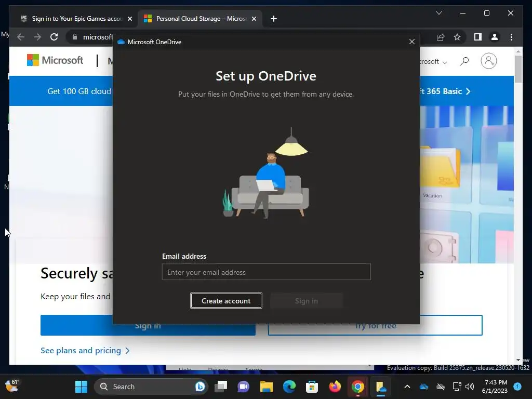Image resolution: width=532 pixels, height=399 pixels.
Task: Share this page from address bar
Action: (x=441, y=37)
